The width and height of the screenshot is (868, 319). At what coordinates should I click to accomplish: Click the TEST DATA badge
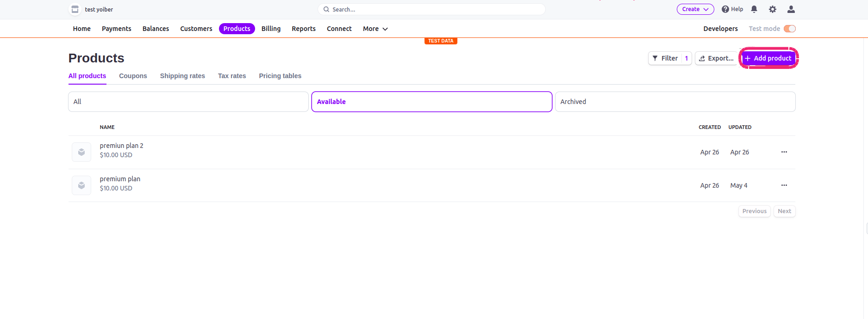pos(441,41)
